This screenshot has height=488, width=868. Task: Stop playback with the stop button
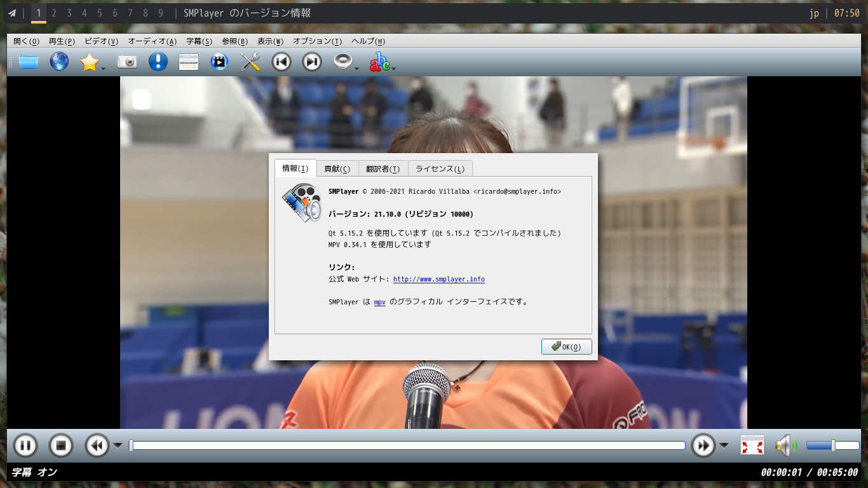tap(61, 445)
